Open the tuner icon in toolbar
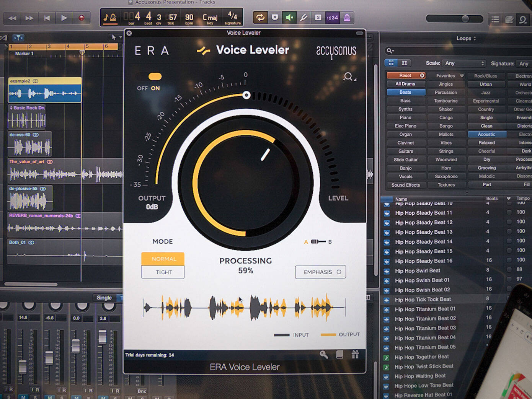Viewport: 532px width, 399px height. (x=304, y=18)
